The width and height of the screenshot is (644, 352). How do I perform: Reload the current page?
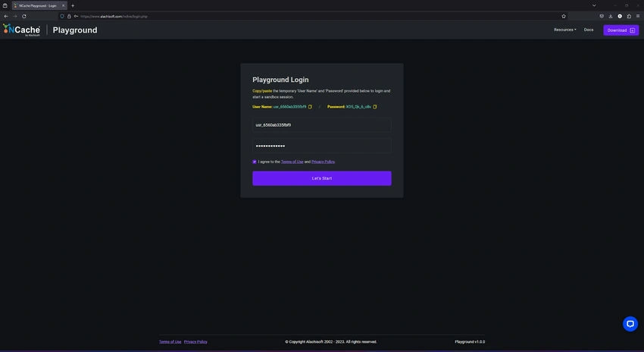tap(24, 17)
